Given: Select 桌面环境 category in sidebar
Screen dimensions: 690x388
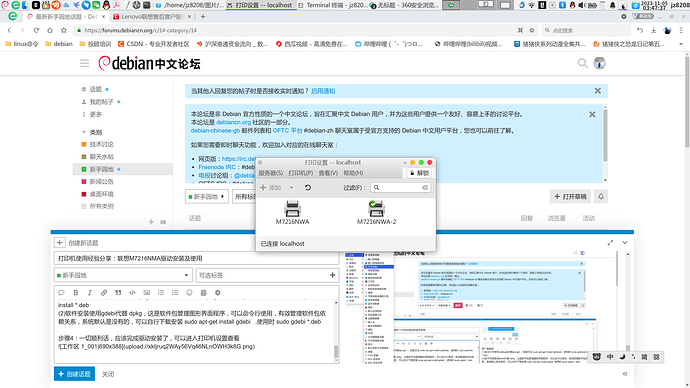Looking at the screenshot, I should (x=102, y=194).
